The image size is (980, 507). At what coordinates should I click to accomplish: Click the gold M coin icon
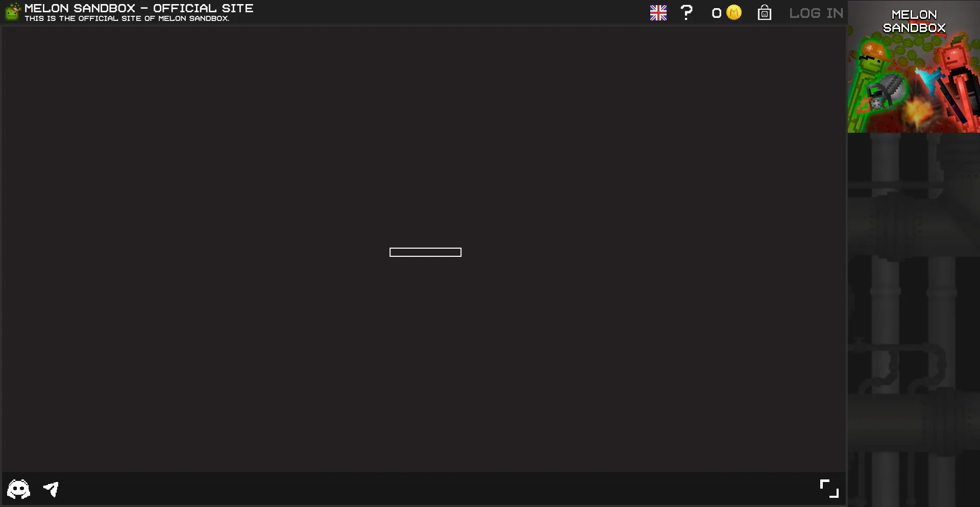coord(733,12)
